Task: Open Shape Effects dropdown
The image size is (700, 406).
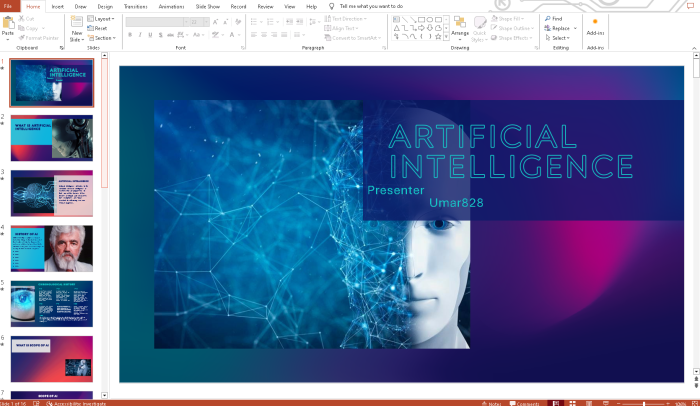Action: (512, 38)
